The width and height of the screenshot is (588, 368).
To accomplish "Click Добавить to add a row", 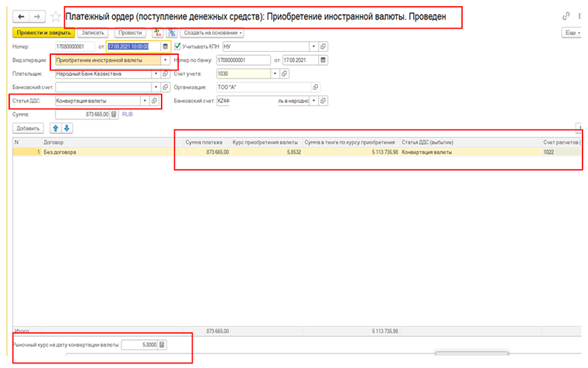I will click(x=28, y=128).
